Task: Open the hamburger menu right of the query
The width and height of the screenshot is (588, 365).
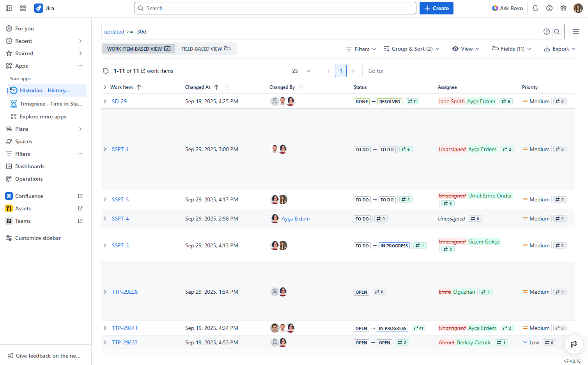Action: point(576,32)
